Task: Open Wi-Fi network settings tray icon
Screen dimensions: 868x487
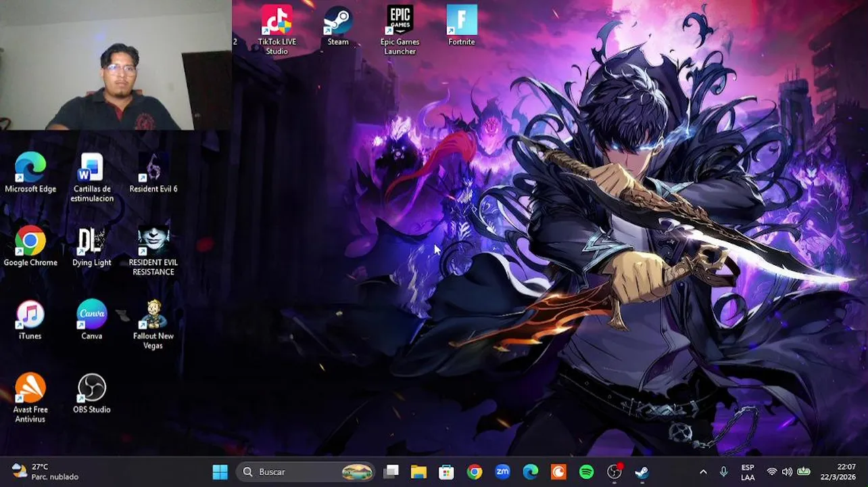Action: point(772,471)
